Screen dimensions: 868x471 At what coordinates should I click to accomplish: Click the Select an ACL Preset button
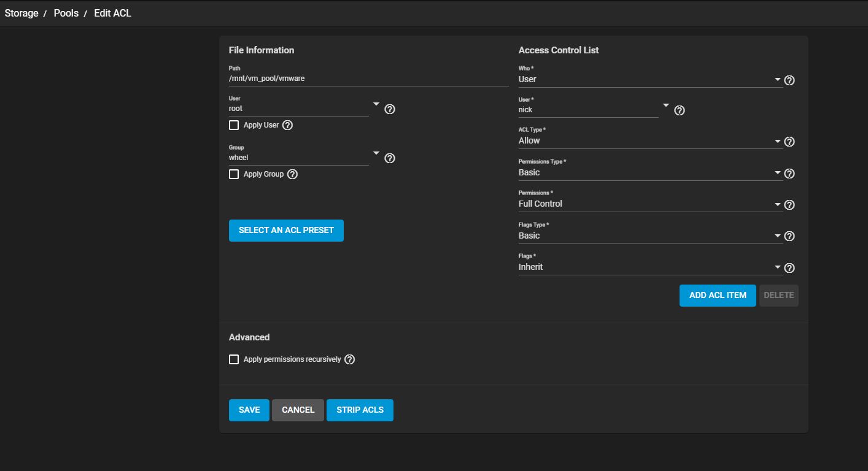pyautogui.click(x=286, y=231)
